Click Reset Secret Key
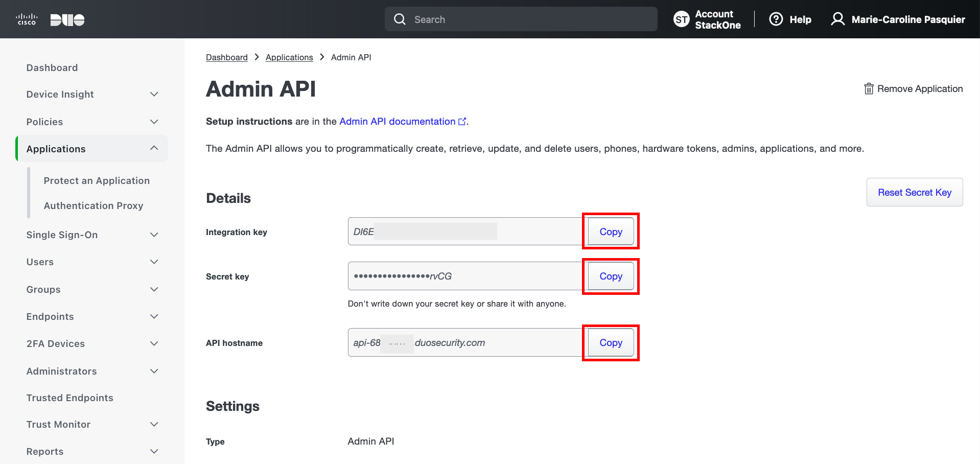The height and width of the screenshot is (464, 980). tap(915, 192)
